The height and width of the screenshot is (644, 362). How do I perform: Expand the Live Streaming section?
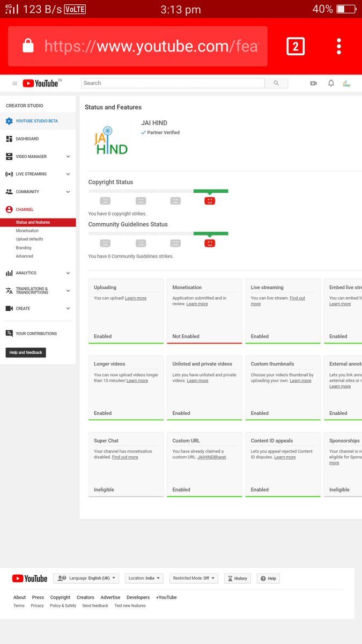(x=68, y=174)
